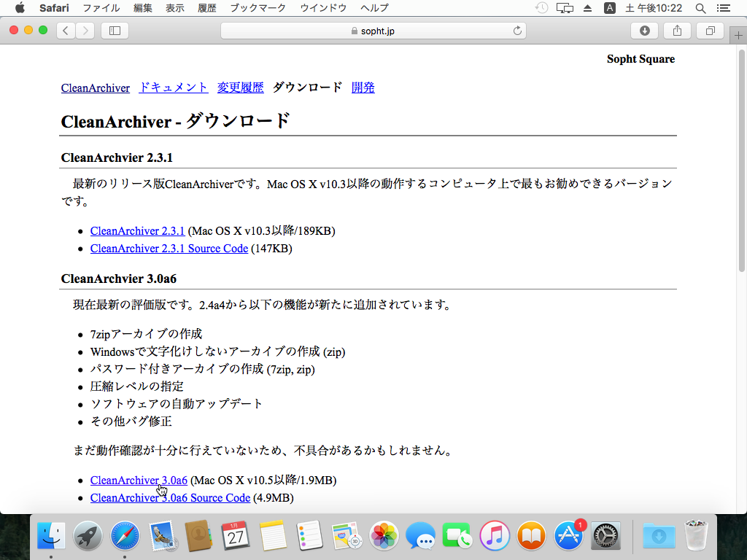This screenshot has height=560, width=747.
Task: Open Reminders in the Dock
Action: [x=309, y=536]
